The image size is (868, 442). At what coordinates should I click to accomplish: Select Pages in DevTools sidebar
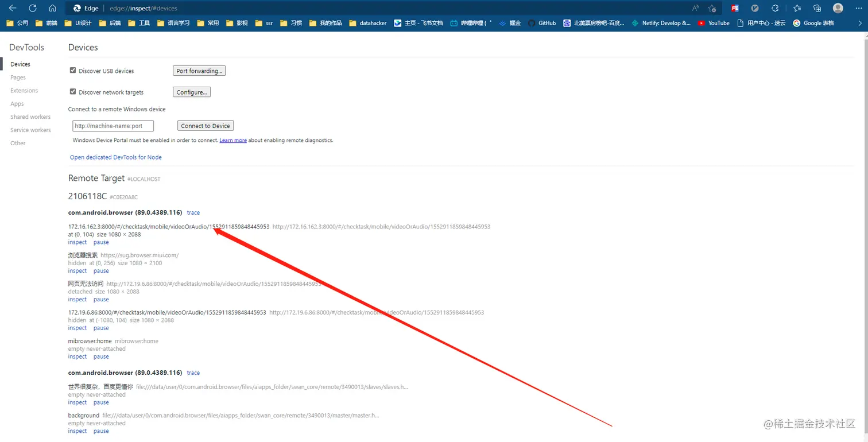tap(18, 77)
